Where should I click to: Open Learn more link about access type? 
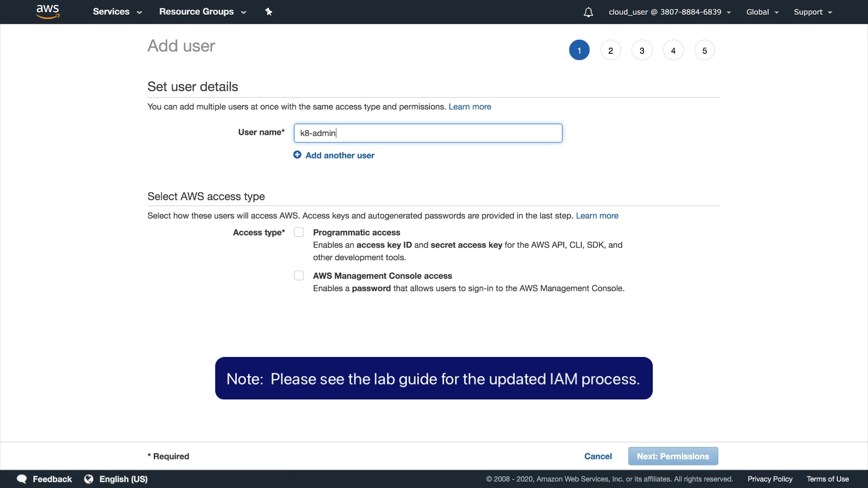click(597, 216)
